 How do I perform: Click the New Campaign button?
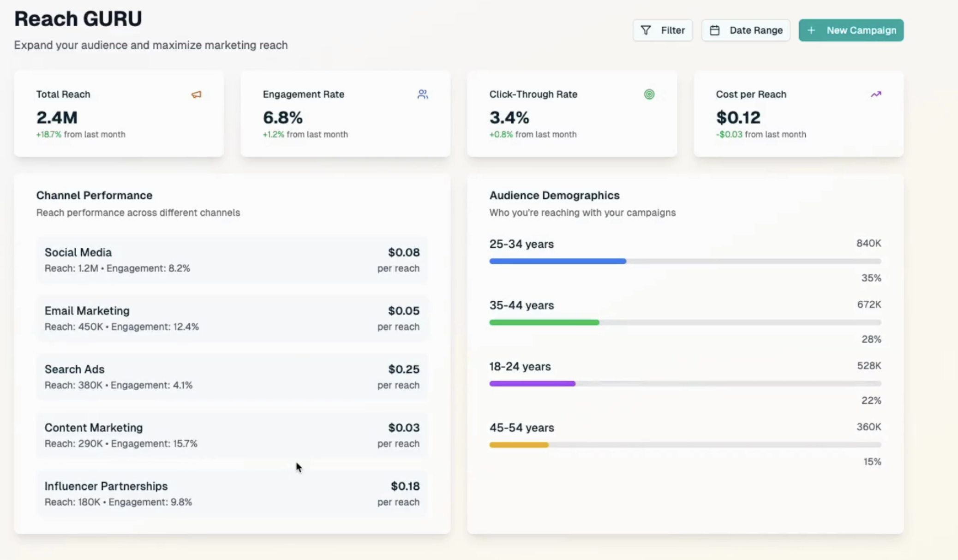pos(850,30)
